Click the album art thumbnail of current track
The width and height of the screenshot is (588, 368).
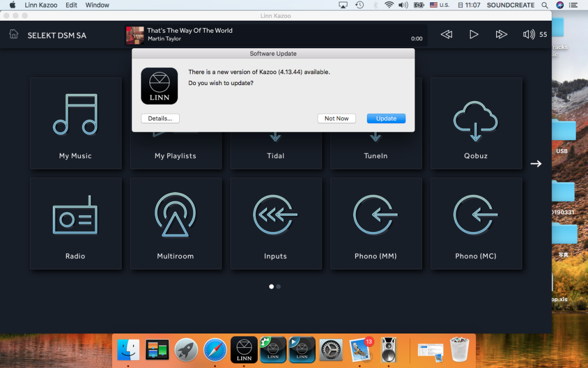pos(135,35)
